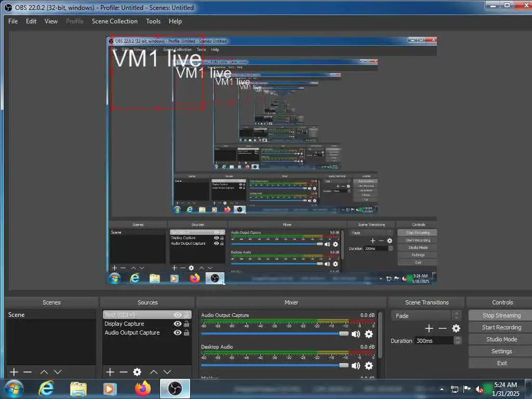Toggle visibility of Text (GDI+) source
The image size is (532, 399).
(x=177, y=315)
